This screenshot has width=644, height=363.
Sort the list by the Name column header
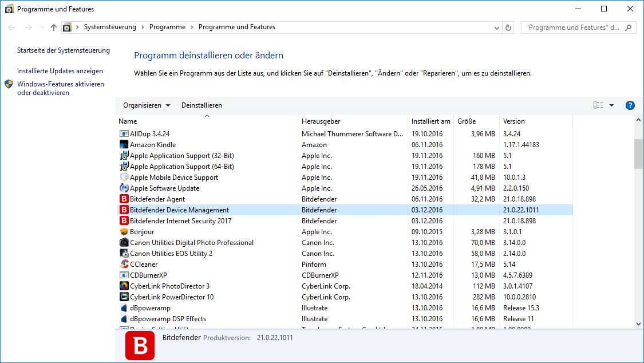pyautogui.click(x=207, y=121)
